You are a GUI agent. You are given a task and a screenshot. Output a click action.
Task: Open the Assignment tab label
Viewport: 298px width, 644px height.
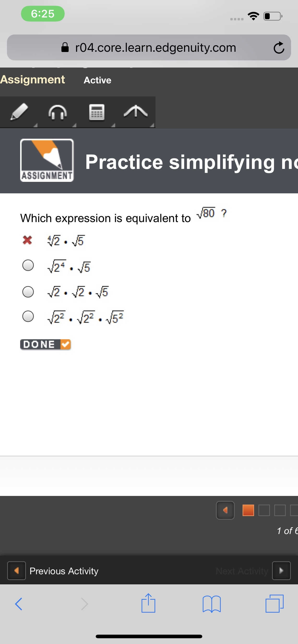(x=33, y=80)
